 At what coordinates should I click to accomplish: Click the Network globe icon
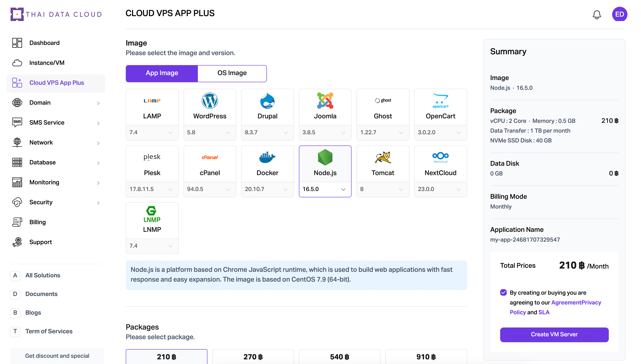(17, 143)
